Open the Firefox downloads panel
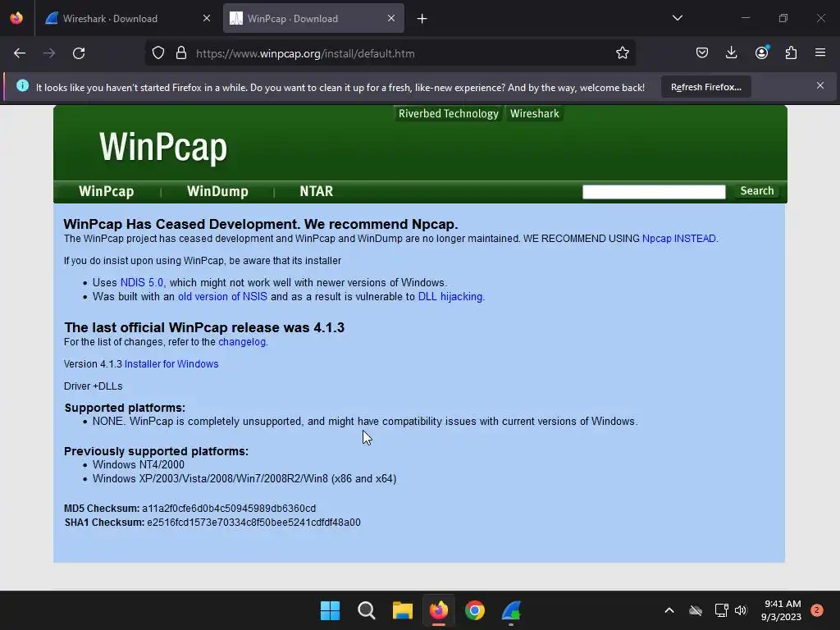The height and width of the screenshot is (630, 840). coord(731,53)
